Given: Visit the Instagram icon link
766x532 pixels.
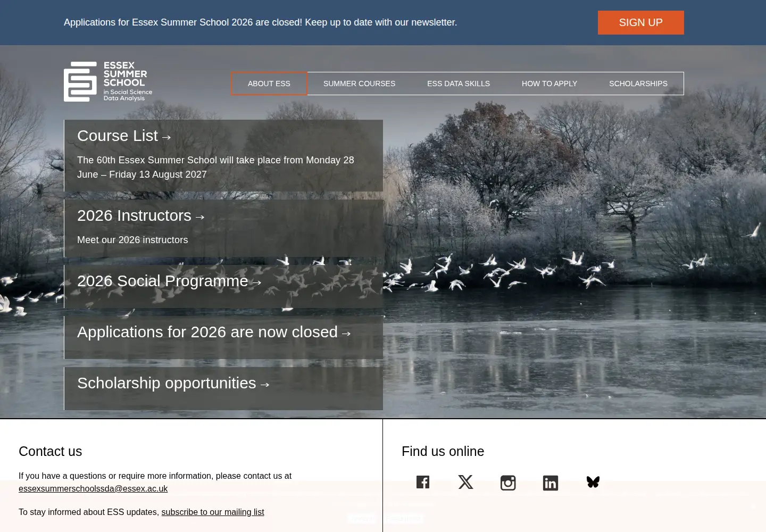Looking at the screenshot, I should coord(508,483).
